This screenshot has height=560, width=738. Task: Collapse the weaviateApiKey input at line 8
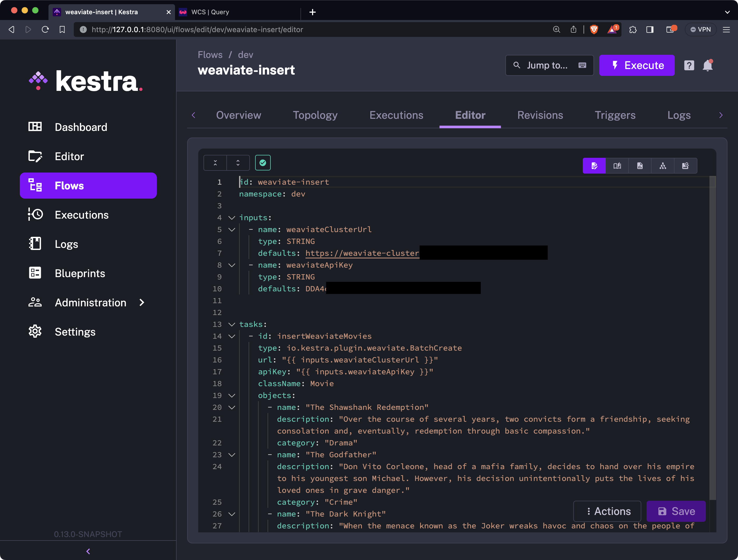pyautogui.click(x=232, y=265)
